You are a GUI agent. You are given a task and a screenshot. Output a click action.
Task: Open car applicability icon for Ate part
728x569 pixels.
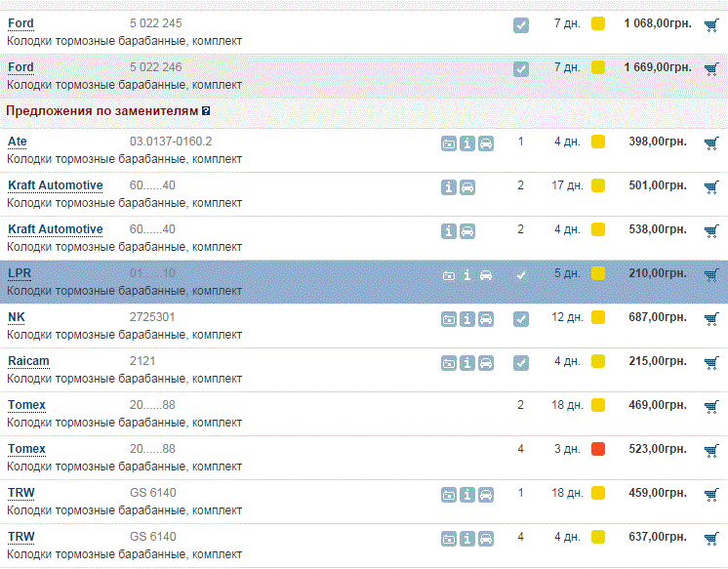tap(486, 143)
